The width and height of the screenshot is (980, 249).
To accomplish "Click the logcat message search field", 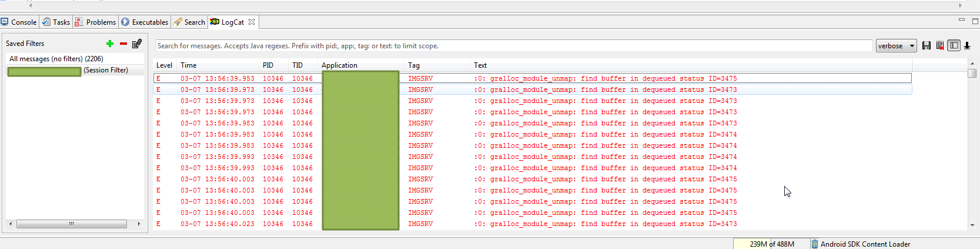I will (513, 46).
